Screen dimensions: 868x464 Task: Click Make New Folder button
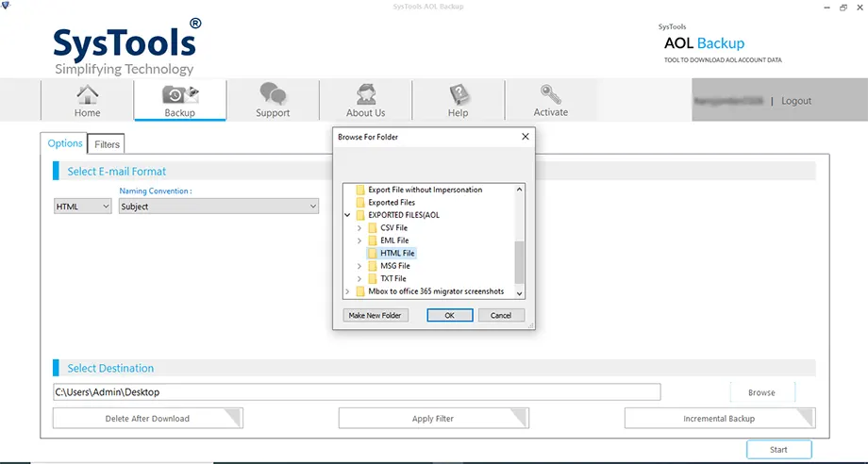pos(376,315)
